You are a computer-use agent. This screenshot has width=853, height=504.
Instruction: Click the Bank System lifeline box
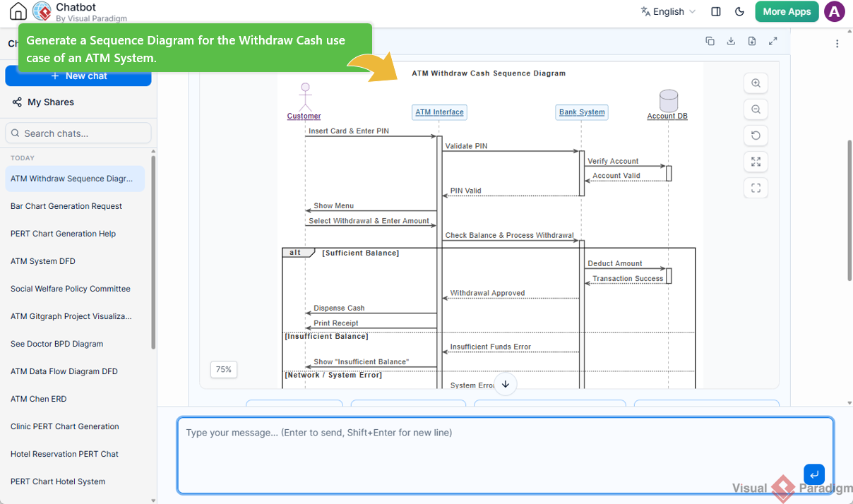pos(582,112)
